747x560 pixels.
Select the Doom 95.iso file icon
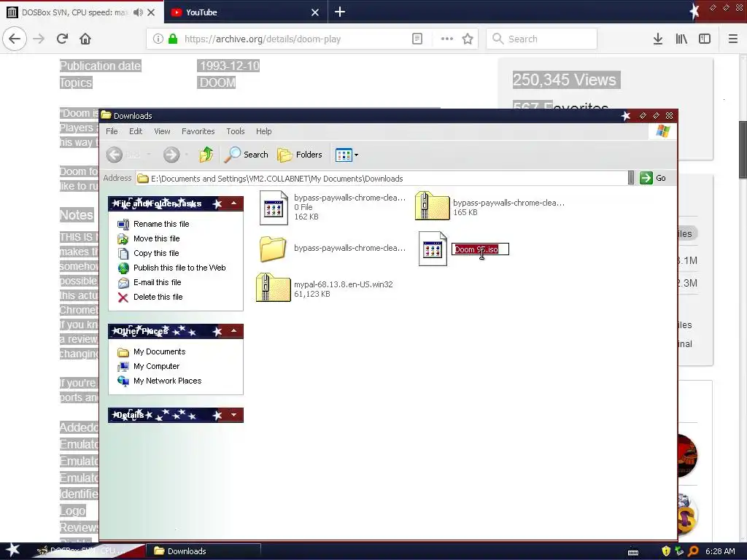(x=433, y=249)
